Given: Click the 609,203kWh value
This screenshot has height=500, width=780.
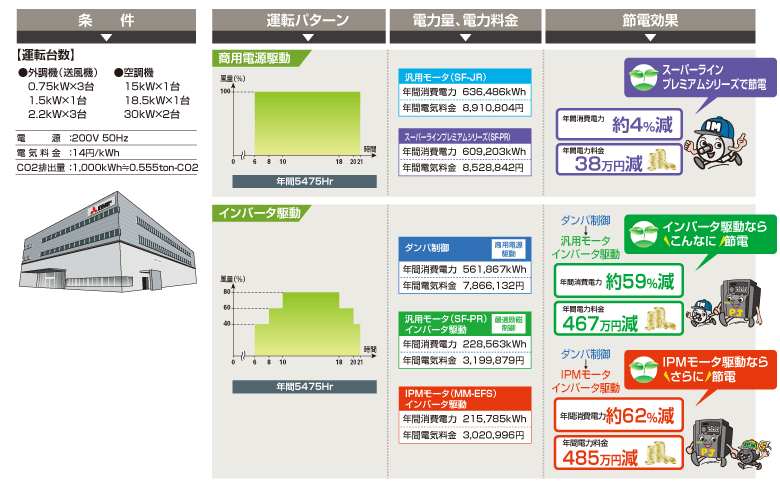Looking at the screenshot, I should (494, 151).
